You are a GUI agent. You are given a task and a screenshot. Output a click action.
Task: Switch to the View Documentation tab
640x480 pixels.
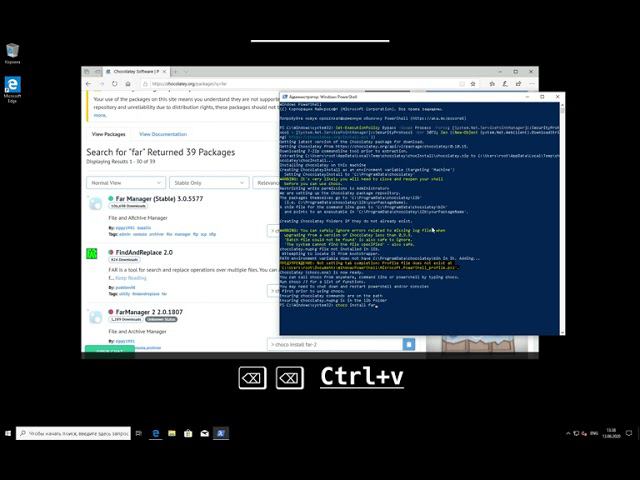(x=163, y=134)
